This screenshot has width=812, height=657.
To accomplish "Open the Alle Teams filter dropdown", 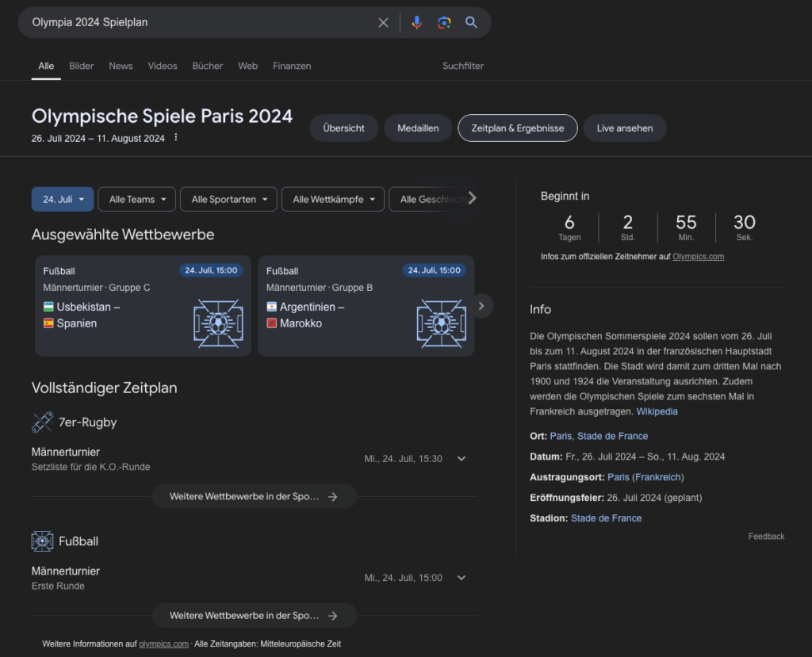I will [137, 200].
